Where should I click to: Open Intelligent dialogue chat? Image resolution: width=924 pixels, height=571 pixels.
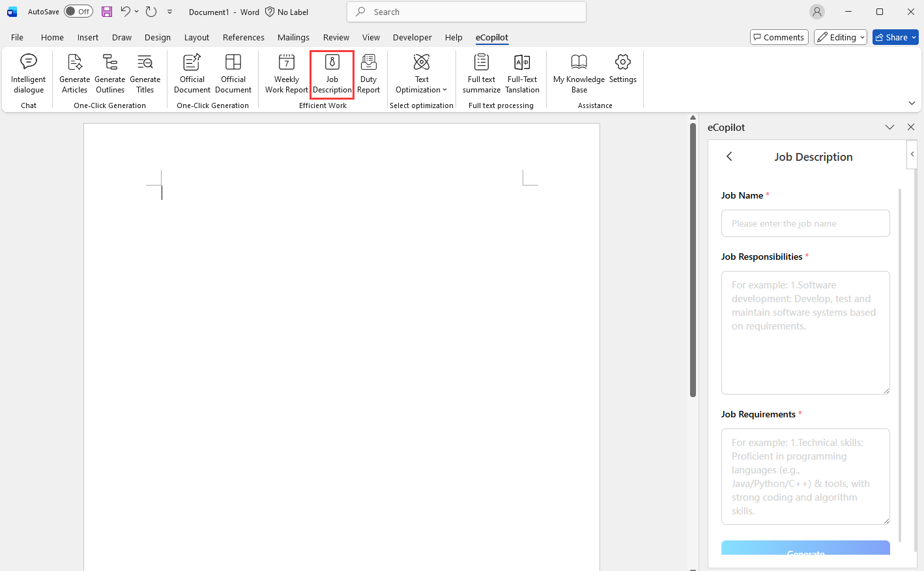(x=28, y=73)
